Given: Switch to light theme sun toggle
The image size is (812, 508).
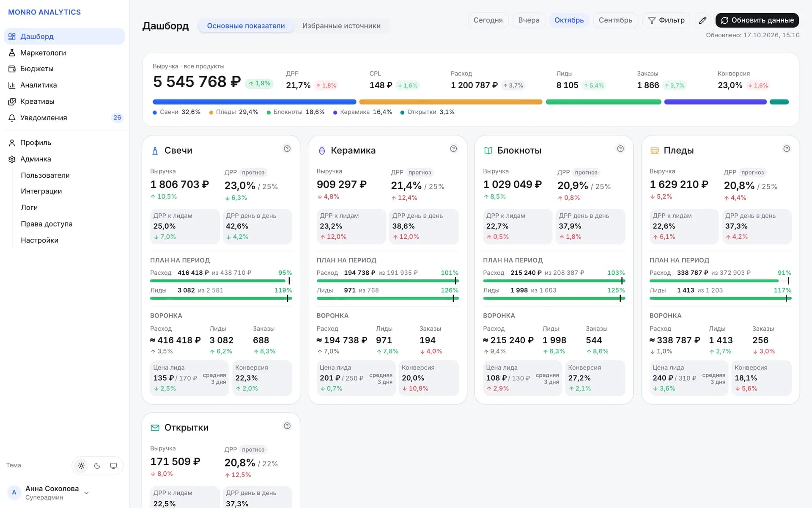Looking at the screenshot, I should 81,466.
